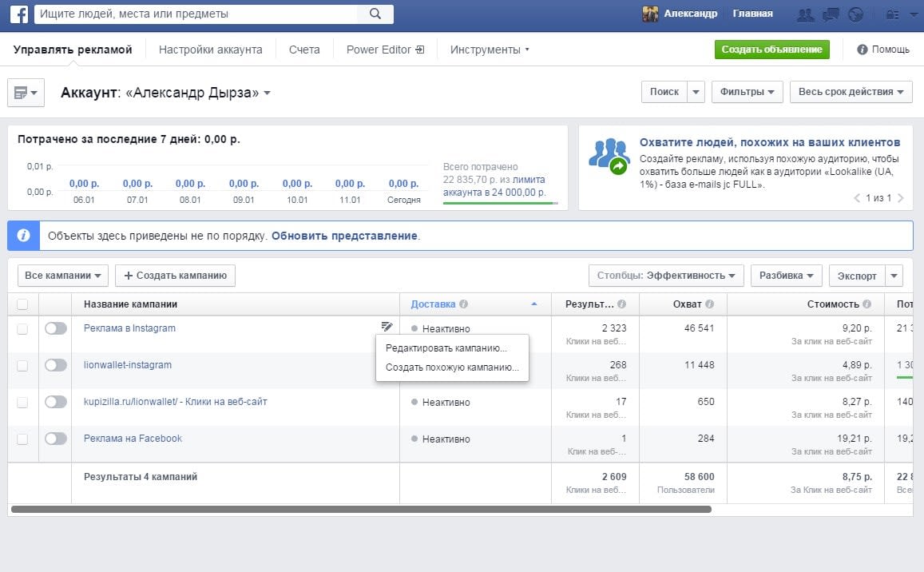Screen dimensions: 924x572
Task: Choose Редактировать кампанию... menu item
Action: tap(452, 348)
